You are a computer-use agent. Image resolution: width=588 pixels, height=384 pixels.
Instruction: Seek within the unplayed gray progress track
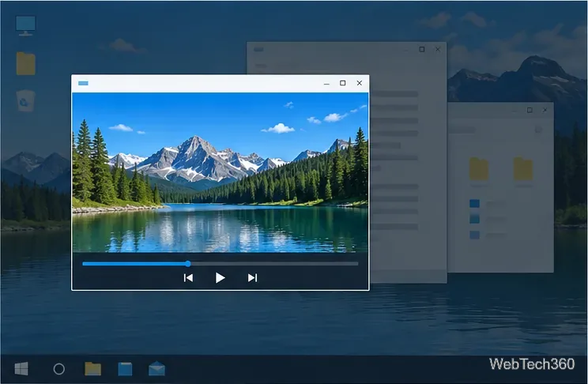274,264
